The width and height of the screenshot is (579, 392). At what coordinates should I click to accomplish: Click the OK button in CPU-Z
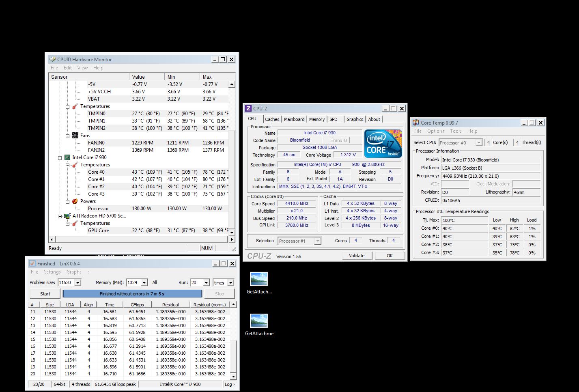[390, 256]
